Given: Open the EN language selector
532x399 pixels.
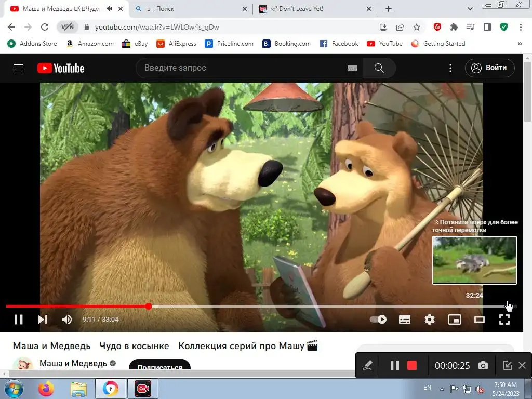Looking at the screenshot, I should [x=427, y=388].
